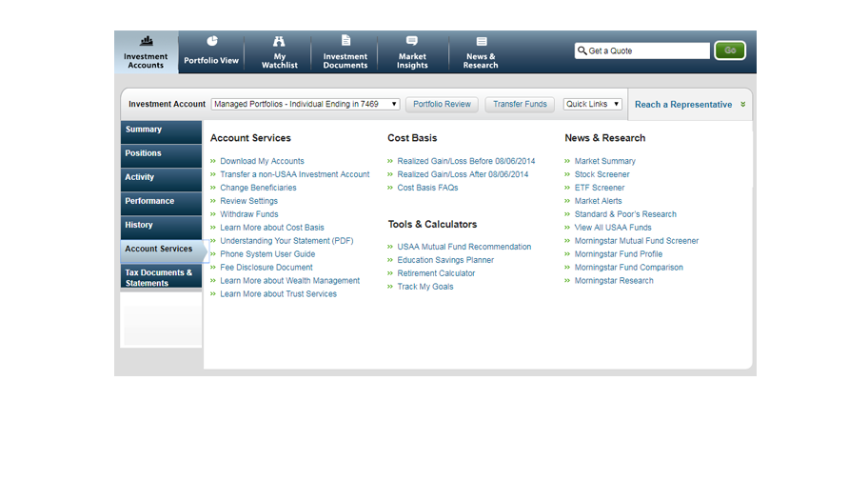Open Education Savings Planner link
This screenshot has height=501, width=868.
pyautogui.click(x=445, y=260)
